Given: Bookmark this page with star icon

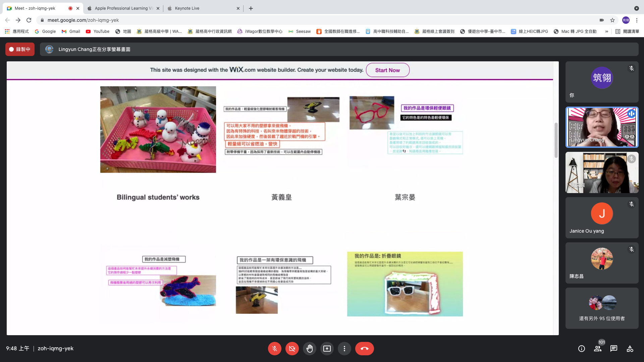Looking at the screenshot, I should pyautogui.click(x=612, y=20).
